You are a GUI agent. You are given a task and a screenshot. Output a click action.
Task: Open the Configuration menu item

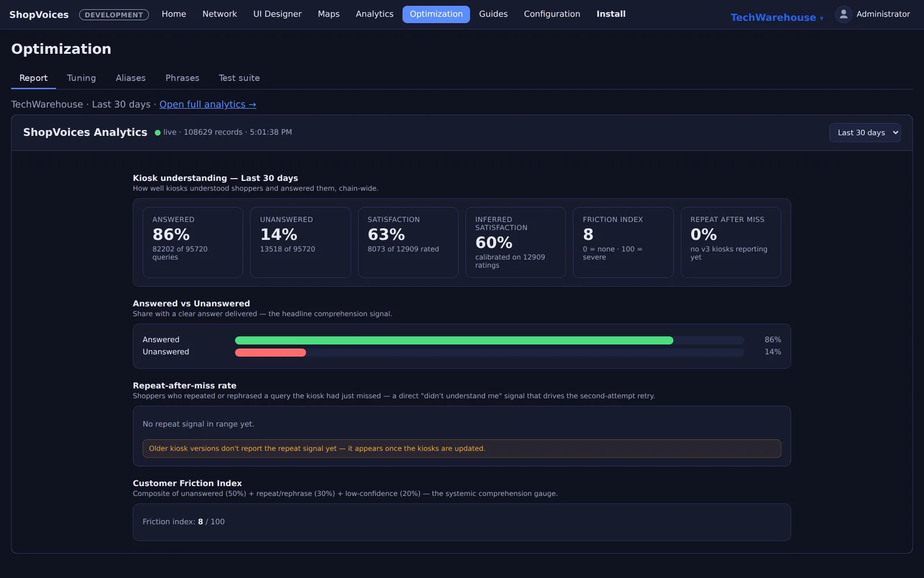[x=552, y=14]
